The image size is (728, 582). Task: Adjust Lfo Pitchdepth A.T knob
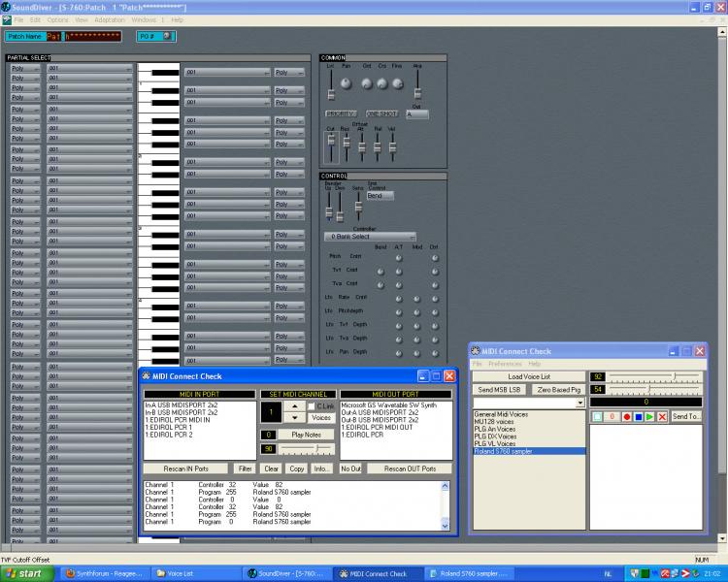[399, 312]
